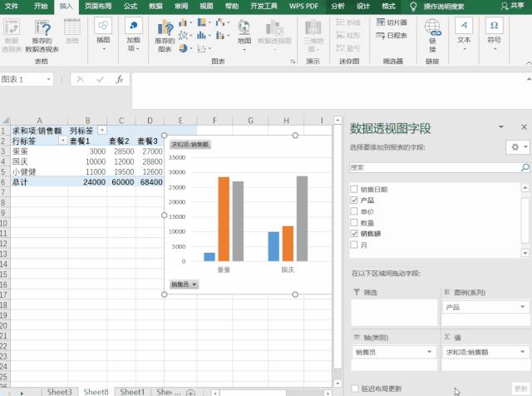Check the 销售日期 field checkbox

point(354,189)
